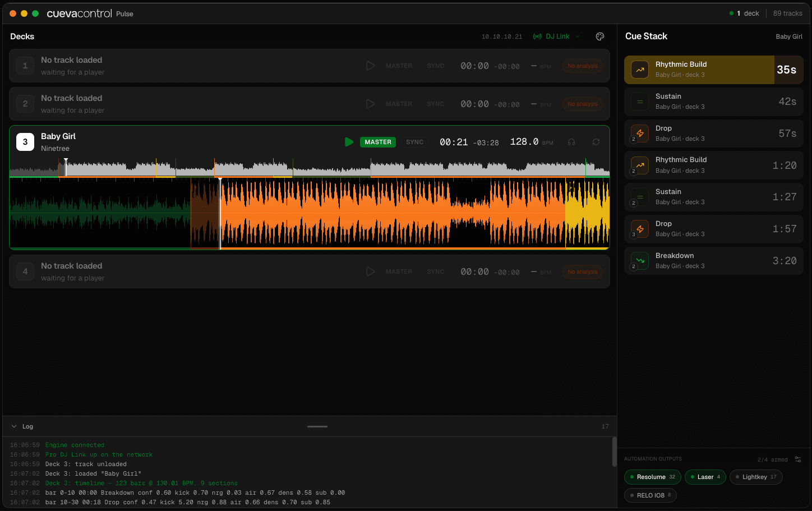Screen dimensions: 812x511
Task: Click the playhead line in the detailed waveform
Action: (x=220, y=214)
